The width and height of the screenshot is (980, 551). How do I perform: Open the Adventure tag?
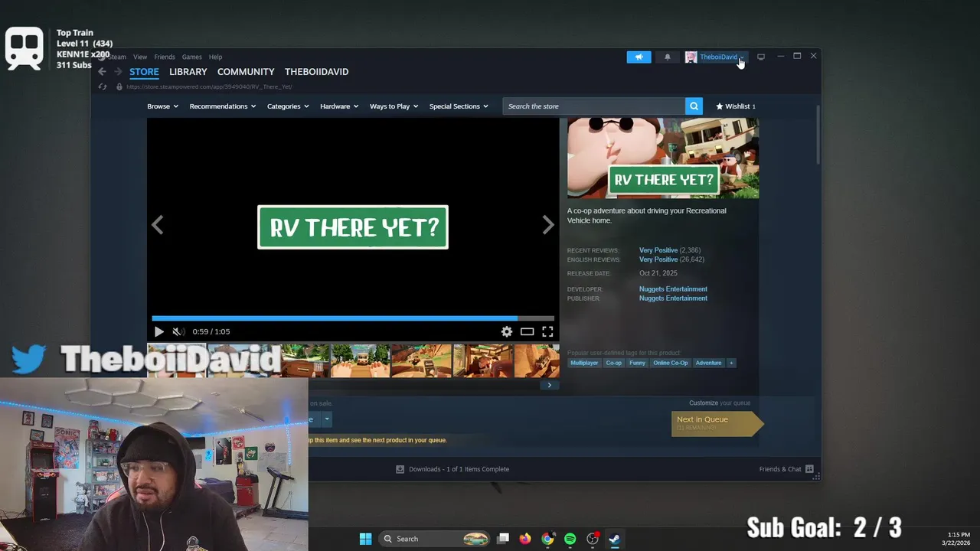click(x=708, y=363)
